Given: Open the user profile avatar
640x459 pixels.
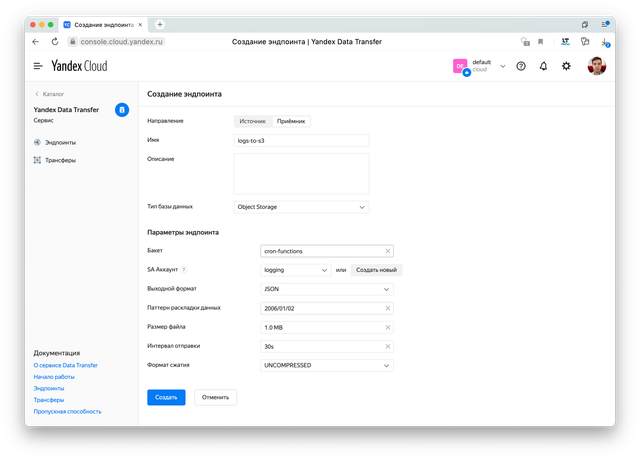Looking at the screenshot, I should [x=596, y=66].
